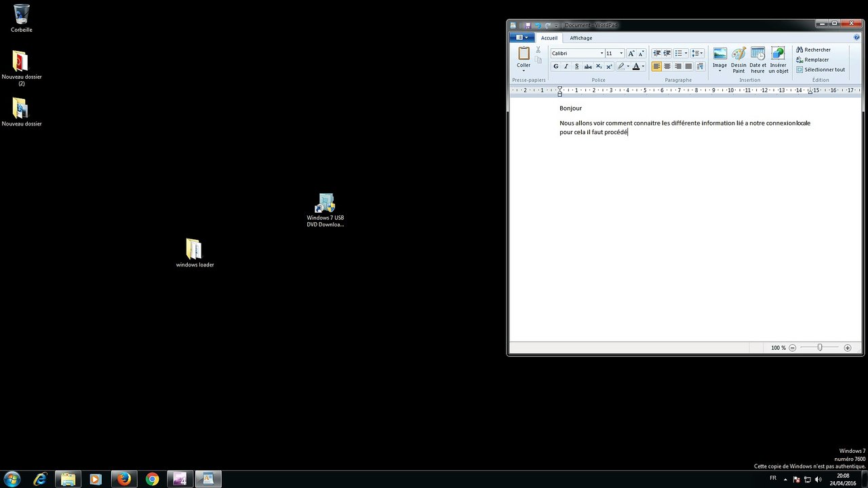Start a bulleted list
Viewport: 868px width, 488px height.
coord(679,53)
